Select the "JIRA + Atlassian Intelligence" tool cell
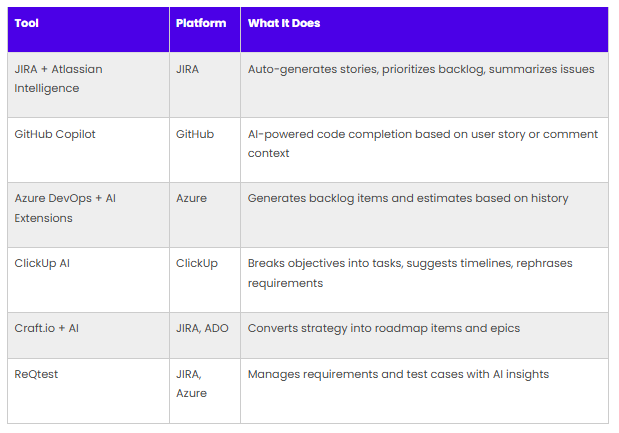This screenshot has width=619, height=433. point(58,79)
